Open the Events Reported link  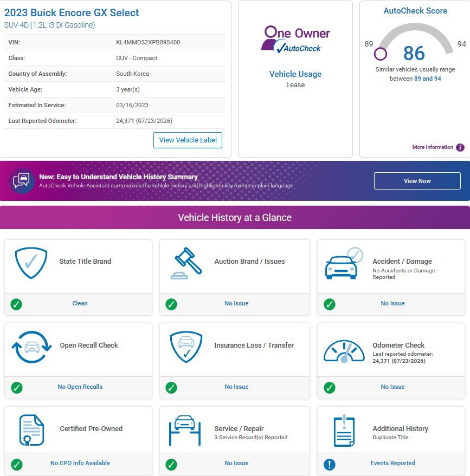392,463
